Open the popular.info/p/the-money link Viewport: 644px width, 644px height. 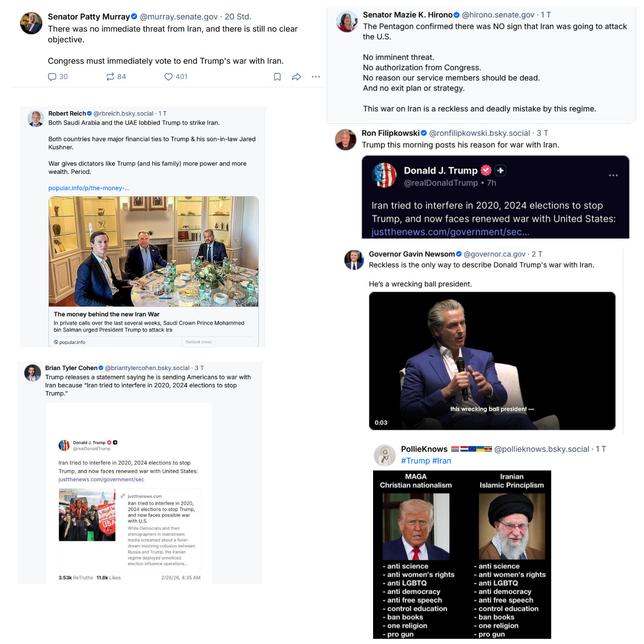(89, 188)
